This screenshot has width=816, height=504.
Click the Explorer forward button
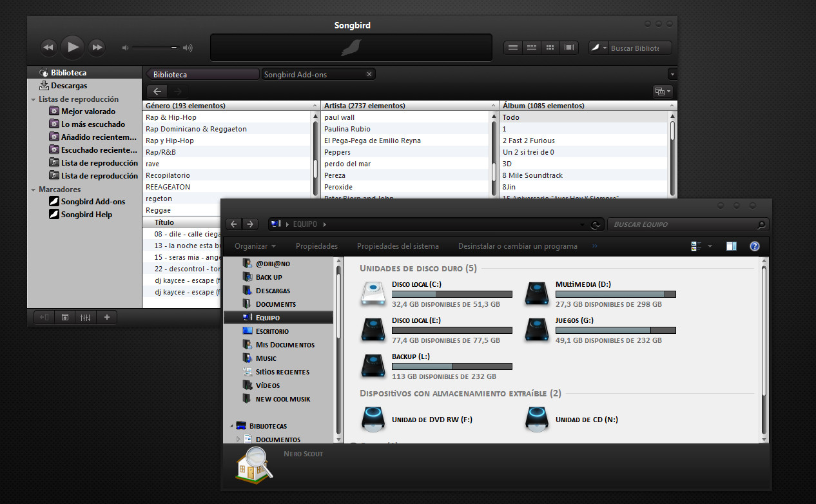coord(250,224)
